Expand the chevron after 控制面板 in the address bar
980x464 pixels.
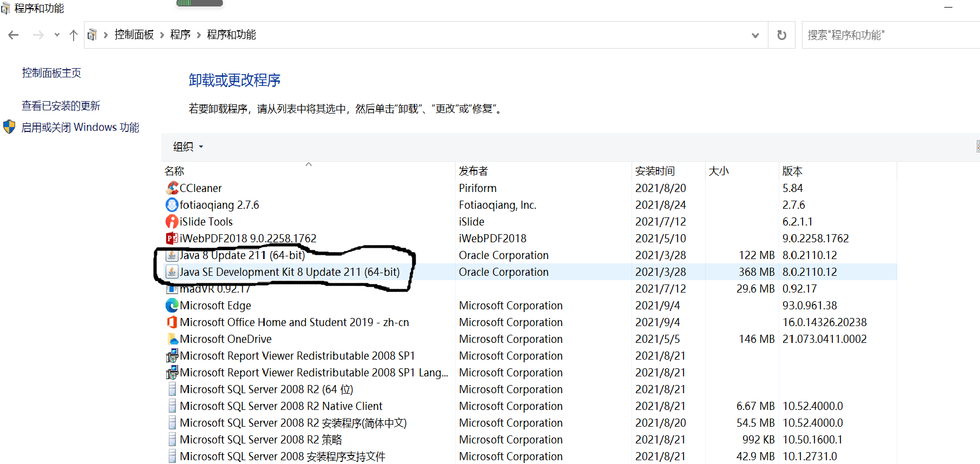point(162,35)
